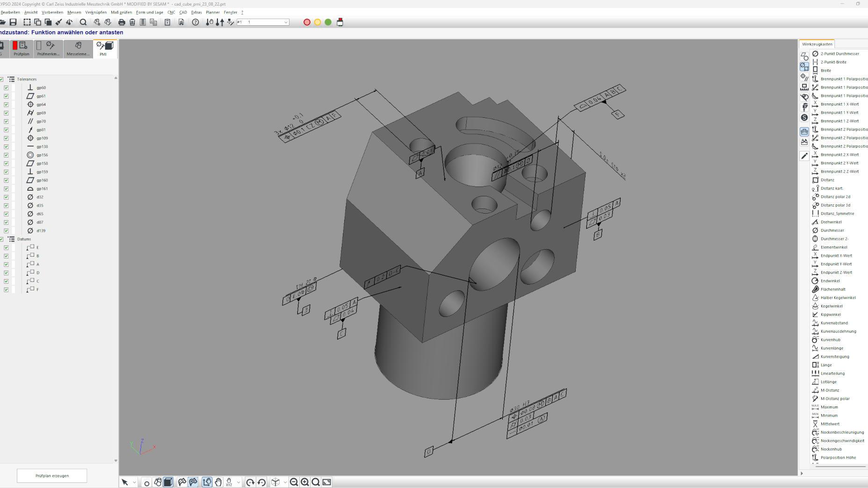Click the printer icon in the toolbar
This screenshot has width=868, height=488.
122,22
